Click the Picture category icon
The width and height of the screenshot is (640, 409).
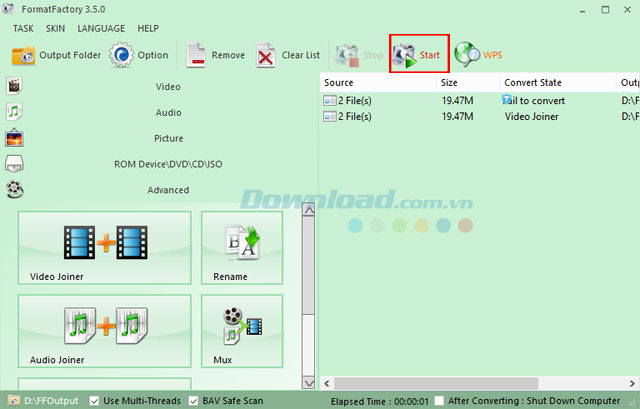[x=14, y=138]
